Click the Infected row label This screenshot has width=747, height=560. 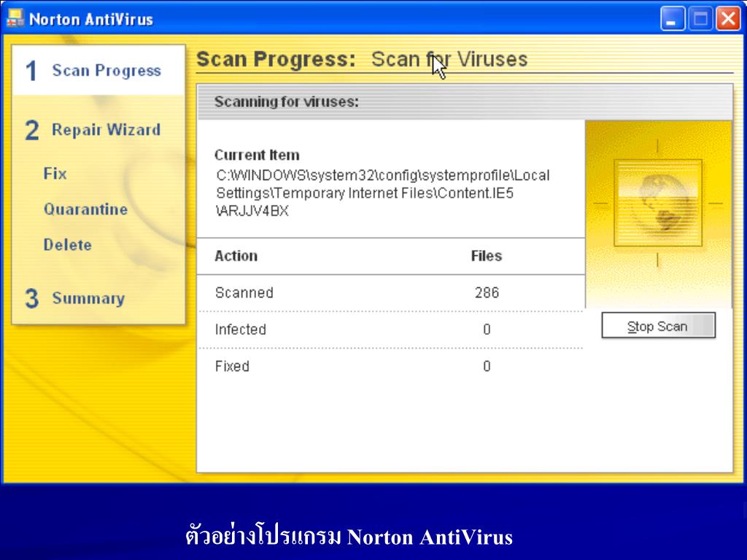click(240, 329)
